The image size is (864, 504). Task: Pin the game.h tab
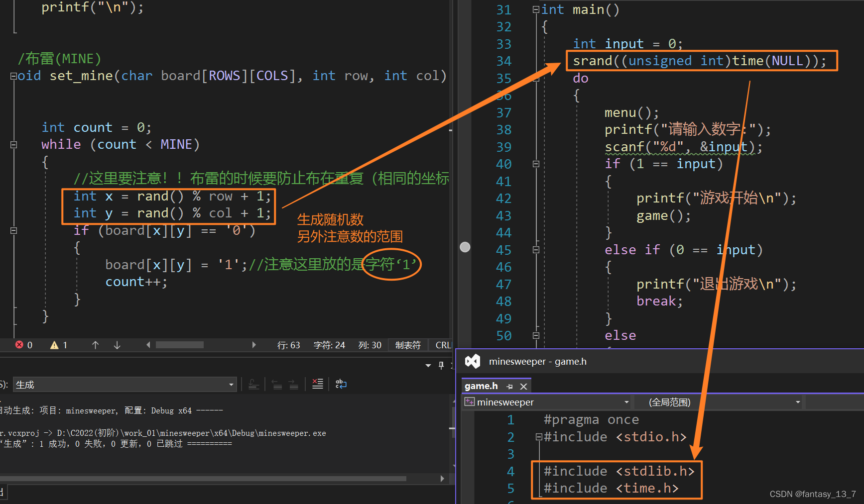[509, 387]
